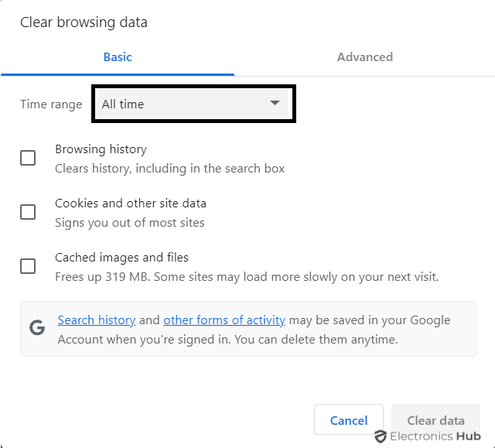The image size is (495, 448).
Task: Click the 'Cached images and files' label
Action: (121, 258)
